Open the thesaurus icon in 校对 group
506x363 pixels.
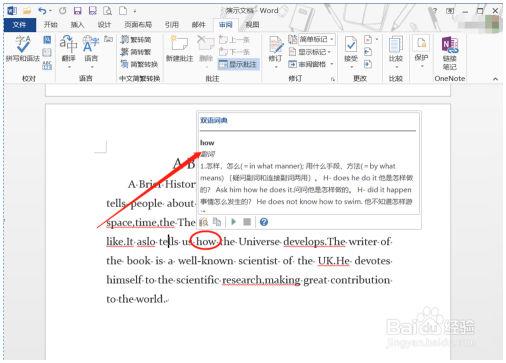click(x=47, y=53)
